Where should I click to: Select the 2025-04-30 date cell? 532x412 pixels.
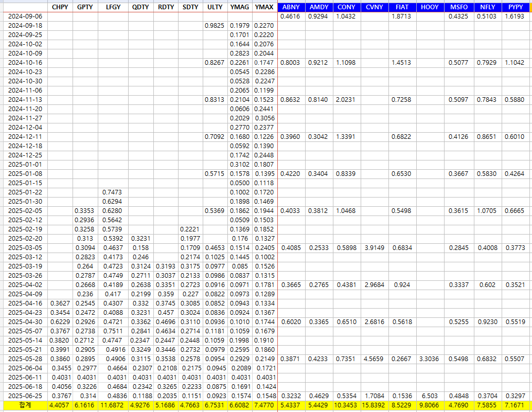click(25, 322)
